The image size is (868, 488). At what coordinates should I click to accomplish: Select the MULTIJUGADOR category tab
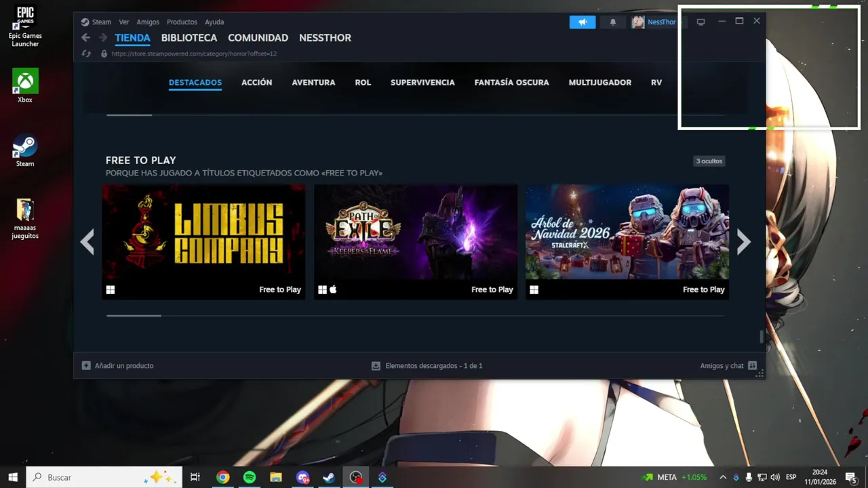click(x=599, y=83)
